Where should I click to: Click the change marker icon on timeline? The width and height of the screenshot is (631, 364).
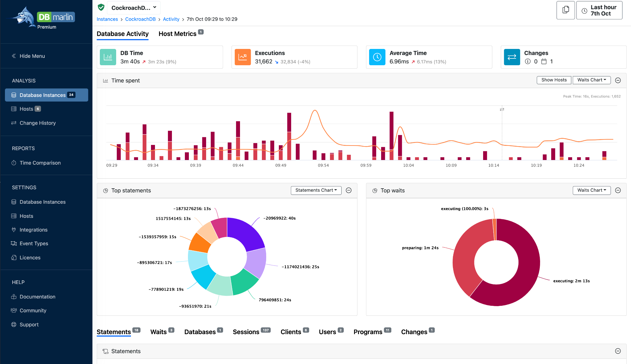pyautogui.click(x=502, y=109)
